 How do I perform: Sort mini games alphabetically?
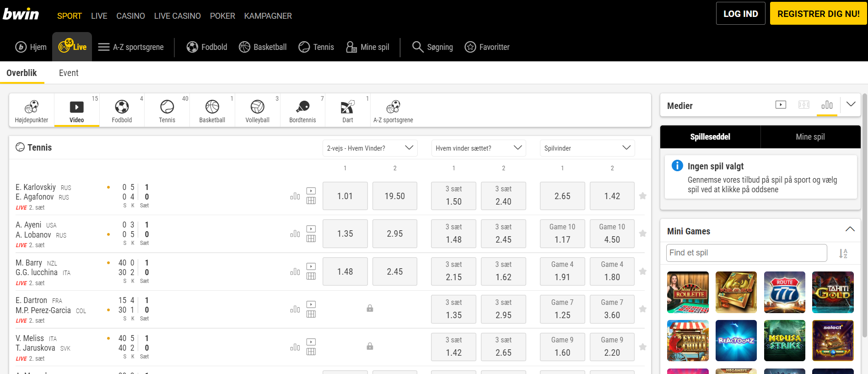[x=843, y=253]
